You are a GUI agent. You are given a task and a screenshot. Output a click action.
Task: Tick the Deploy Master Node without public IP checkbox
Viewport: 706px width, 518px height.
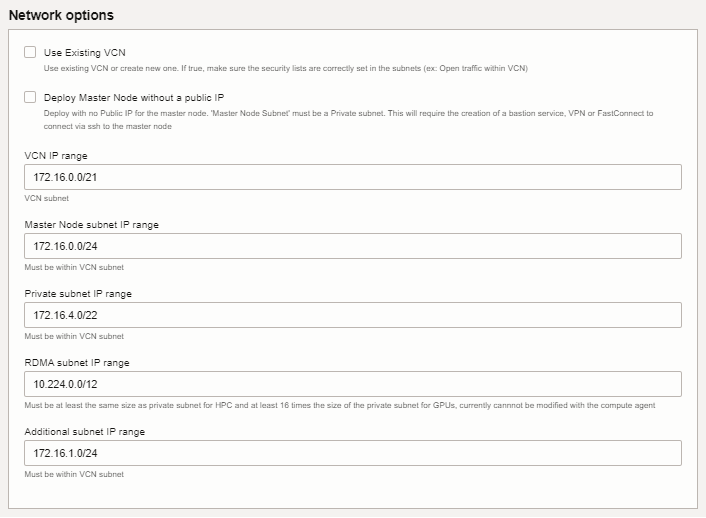(30, 97)
